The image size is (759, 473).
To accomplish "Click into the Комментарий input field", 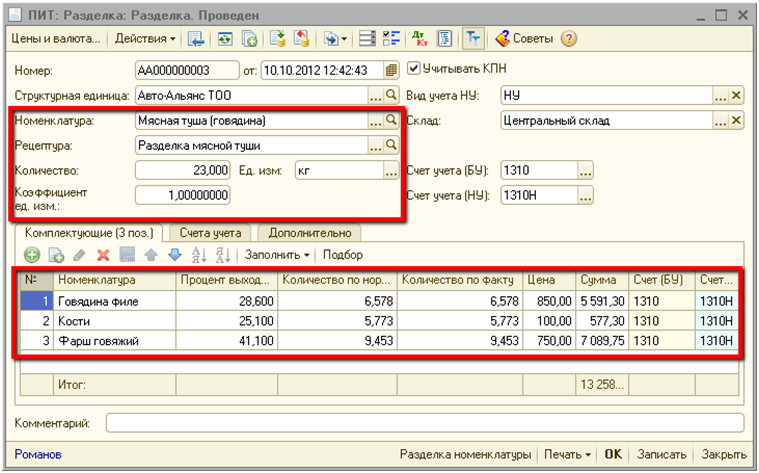I will (x=424, y=424).
